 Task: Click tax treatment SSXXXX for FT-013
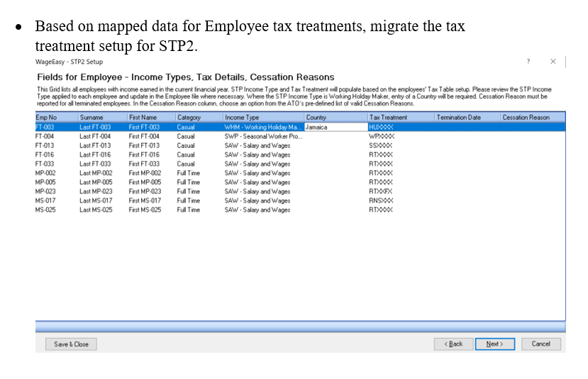[380, 146]
